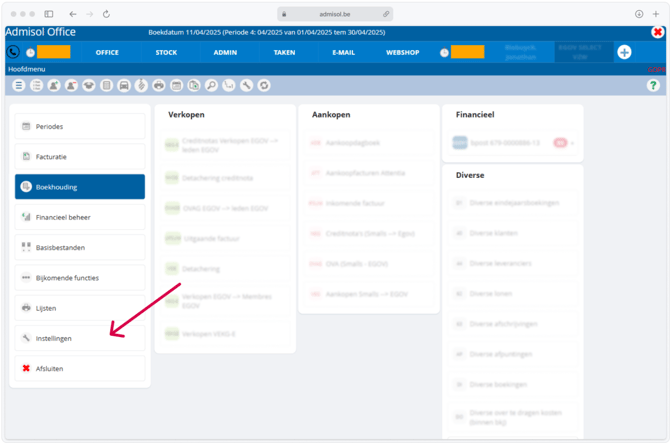The image size is (670, 443).
Task: Open Diverse lonen under Diverse
Action: tap(513, 294)
